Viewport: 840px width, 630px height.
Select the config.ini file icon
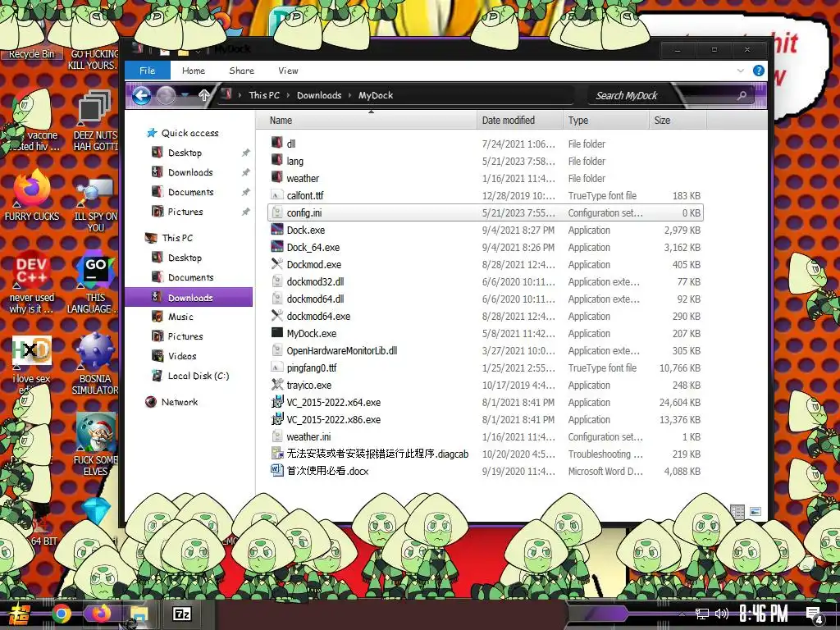[x=277, y=212]
